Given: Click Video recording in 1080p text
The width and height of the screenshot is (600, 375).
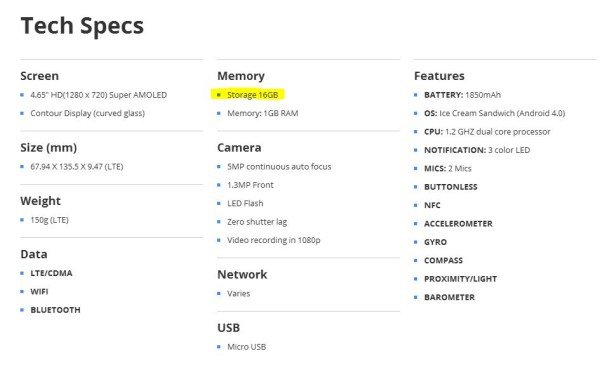Looking at the screenshot, I should tap(274, 240).
